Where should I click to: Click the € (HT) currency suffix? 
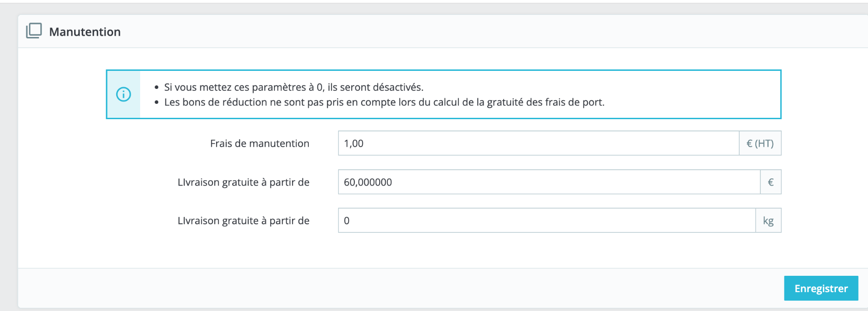760,144
